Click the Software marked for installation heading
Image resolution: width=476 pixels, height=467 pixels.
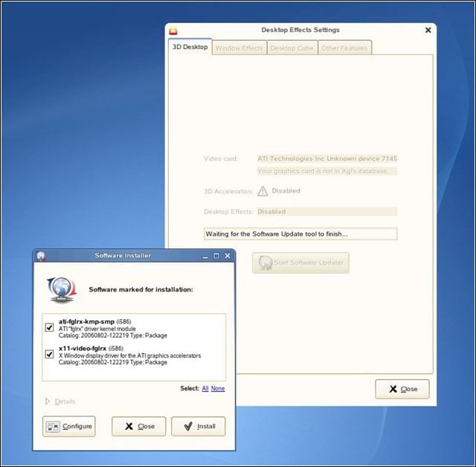point(141,289)
